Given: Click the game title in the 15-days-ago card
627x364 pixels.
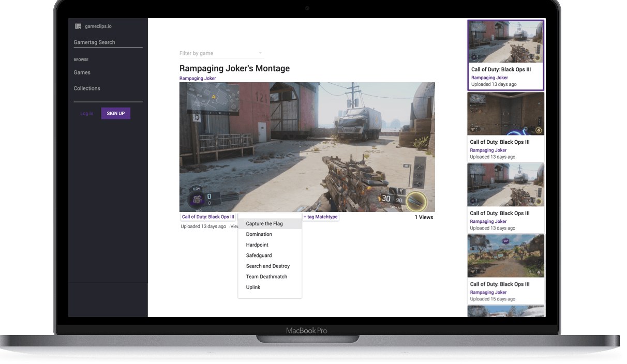Looking at the screenshot, I should 500,284.
